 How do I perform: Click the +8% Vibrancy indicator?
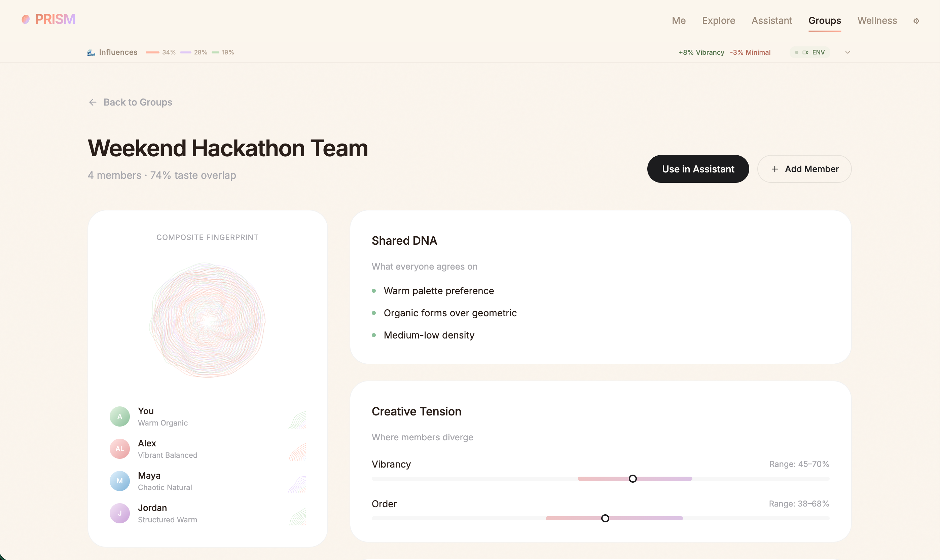(x=701, y=52)
